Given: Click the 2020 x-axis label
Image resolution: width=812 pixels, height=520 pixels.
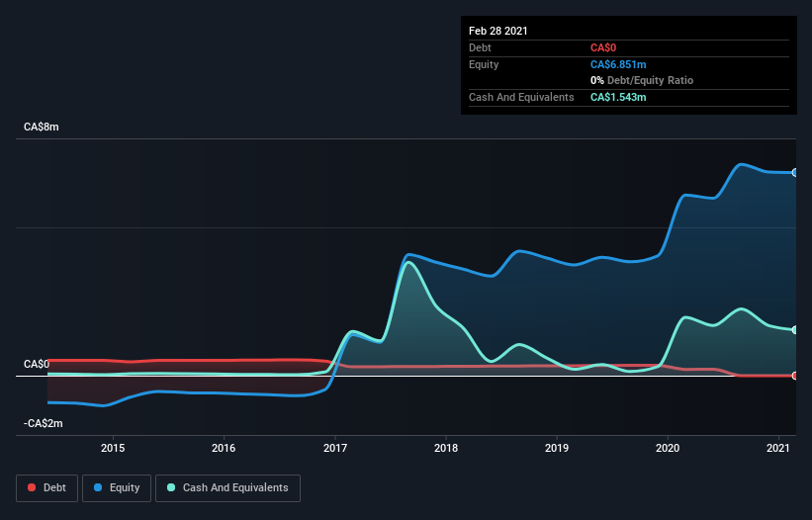Looking at the screenshot, I should coord(668,448).
